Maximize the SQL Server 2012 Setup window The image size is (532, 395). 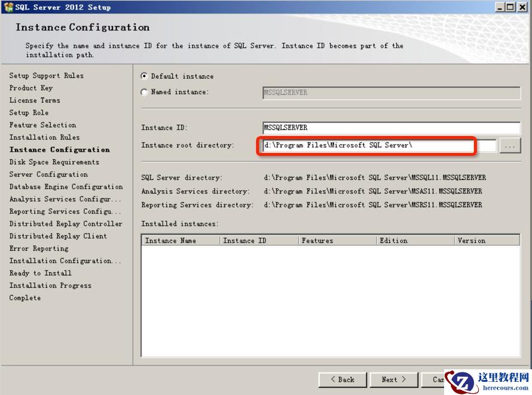510,7
